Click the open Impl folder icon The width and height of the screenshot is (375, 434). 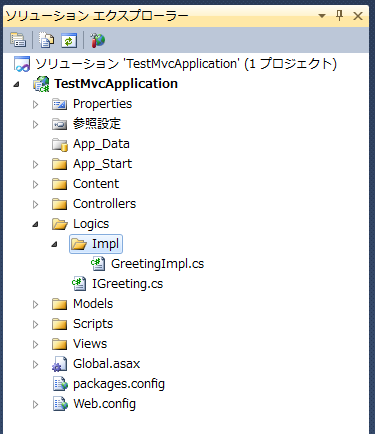tap(79, 244)
